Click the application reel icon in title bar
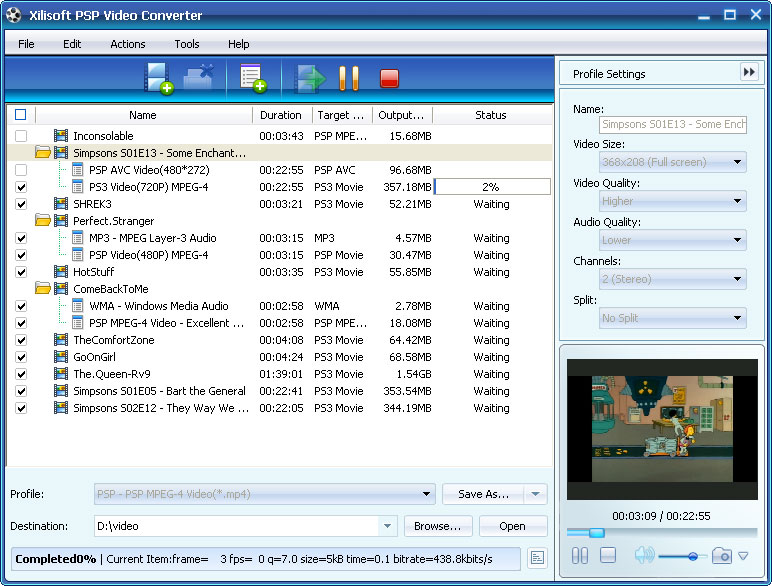The width and height of the screenshot is (772, 586). point(14,15)
